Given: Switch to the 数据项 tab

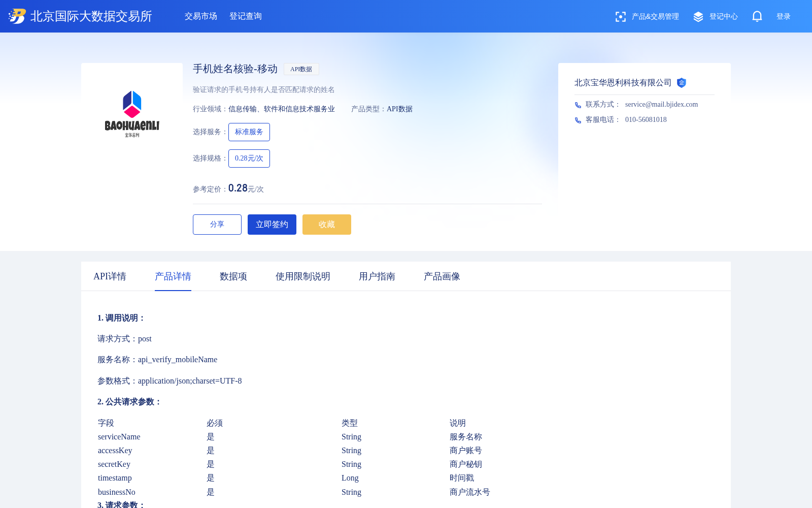Looking at the screenshot, I should tap(233, 276).
